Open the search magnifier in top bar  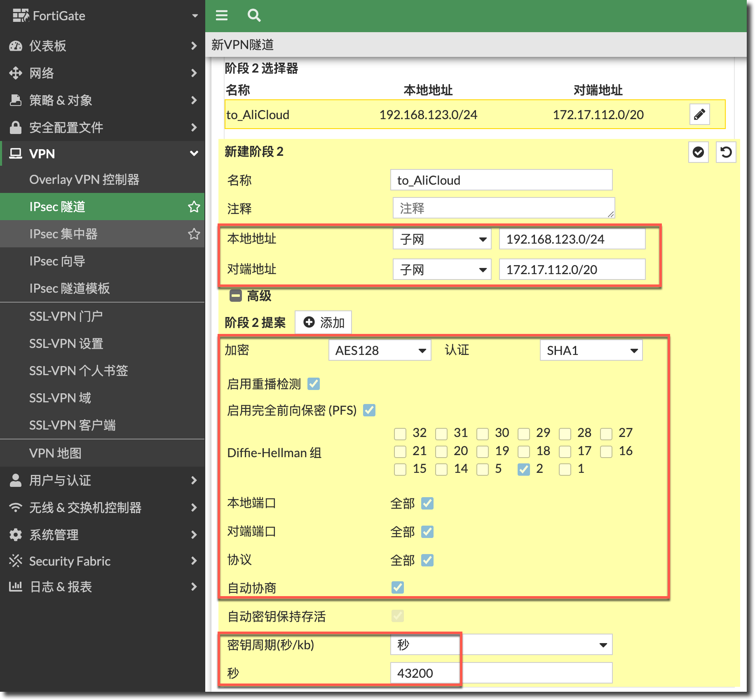point(254,16)
